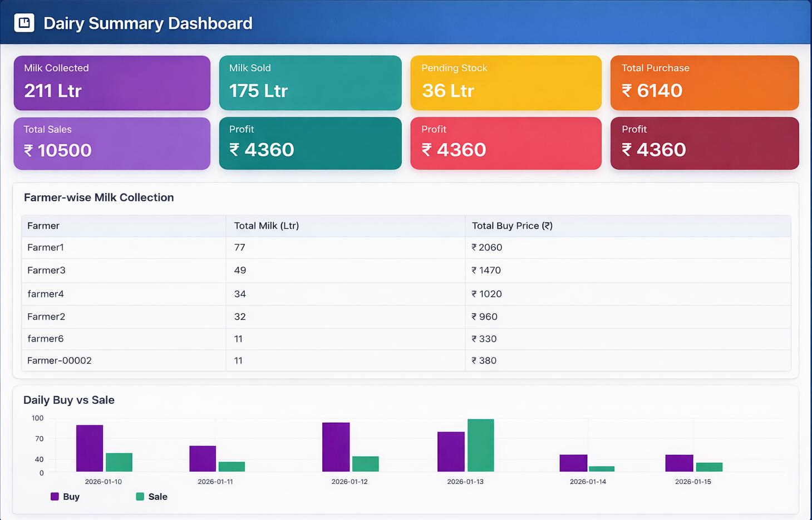Click the dark maroon Profit card

click(x=705, y=143)
